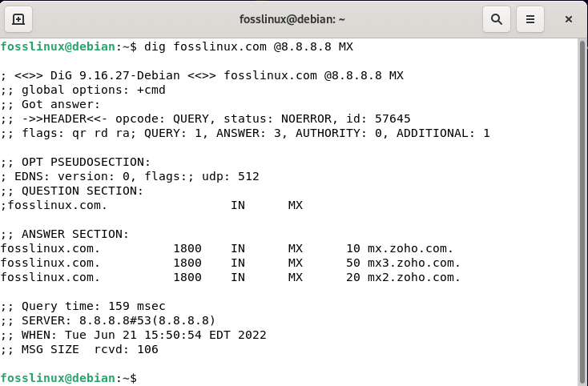Click the SERVER: 8.8.8.8#53 line
Viewport: 588px width, 386px height.
[x=108, y=321]
